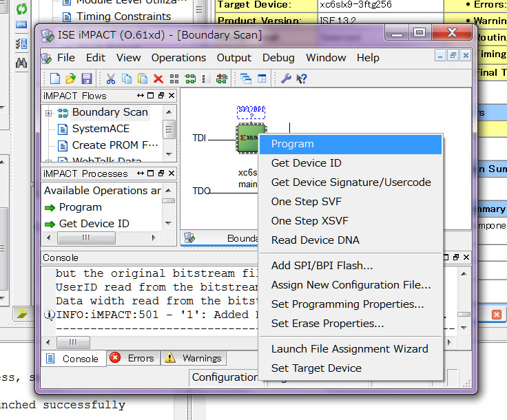Click the yellow arrow icon at ISE bottom left
Image resolution: width=507 pixels, height=420 pixels.
(21, 313)
